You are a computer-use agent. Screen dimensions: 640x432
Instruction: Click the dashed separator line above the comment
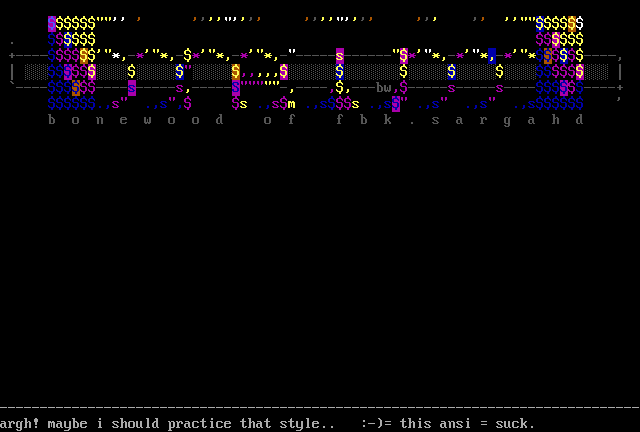coord(320,408)
